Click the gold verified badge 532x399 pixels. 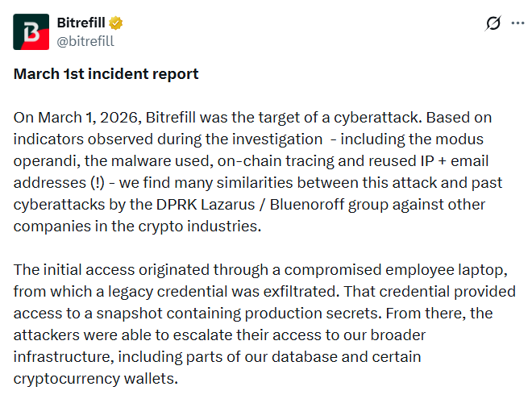click(115, 22)
